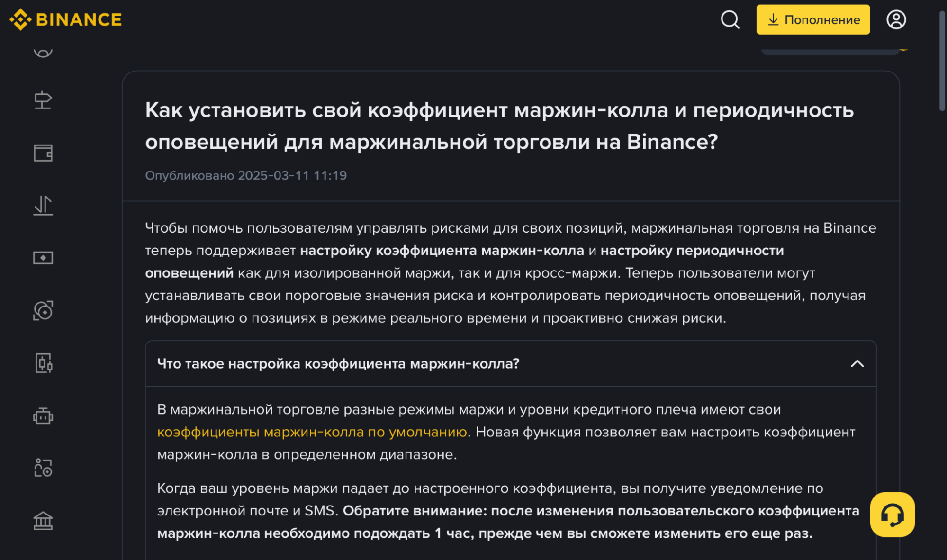The height and width of the screenshot is (560, 947).
Task: Collapse the margin call ratio section chevron
Action: click(858, 364)
